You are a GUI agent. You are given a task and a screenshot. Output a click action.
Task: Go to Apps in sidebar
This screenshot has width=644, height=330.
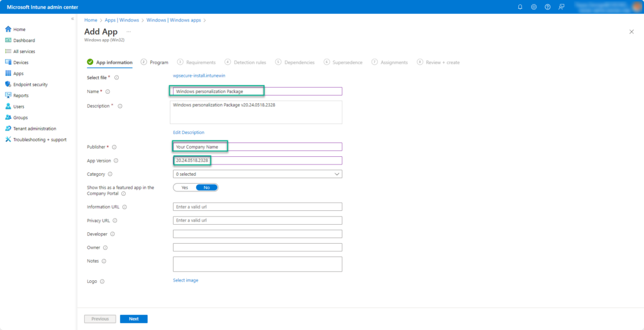[x=14, y=73]
